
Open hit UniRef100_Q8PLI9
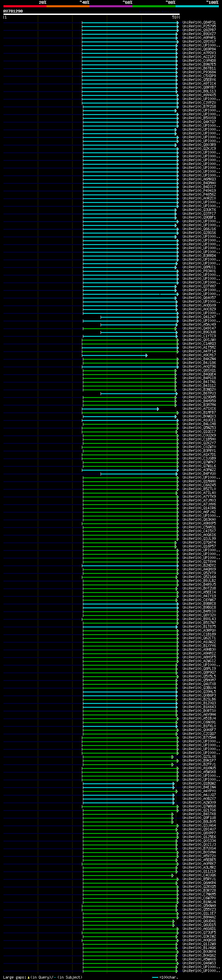point(199,669)
